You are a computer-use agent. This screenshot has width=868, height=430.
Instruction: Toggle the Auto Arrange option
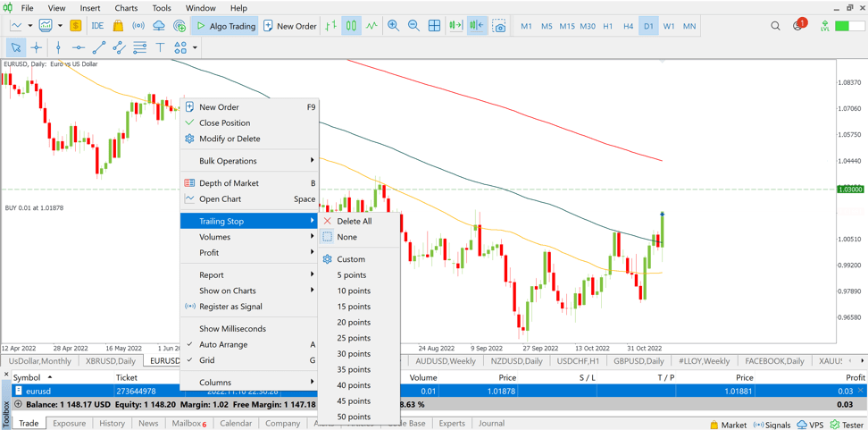pos(250,344)
